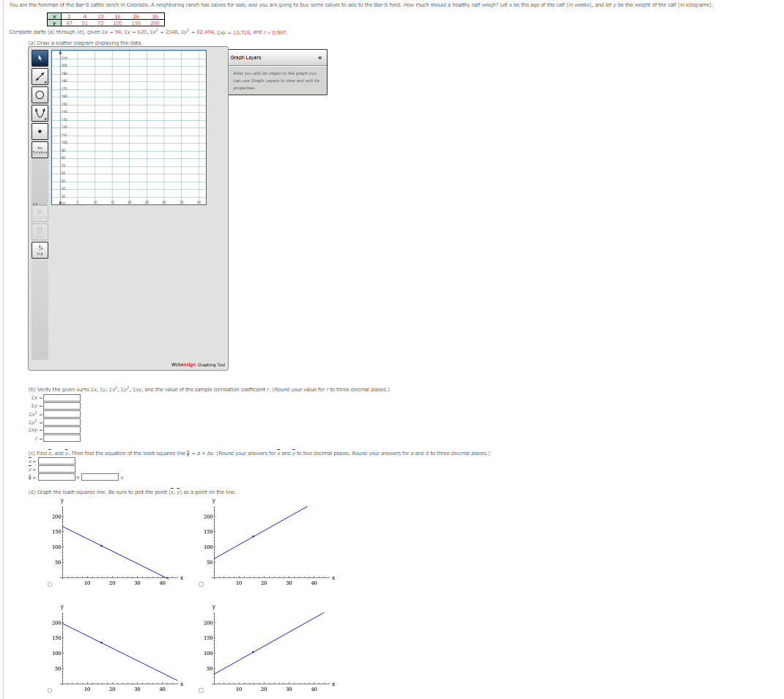Click the Fill tool
Viewport: 784px width, 699px height.
tap(40, 249)
